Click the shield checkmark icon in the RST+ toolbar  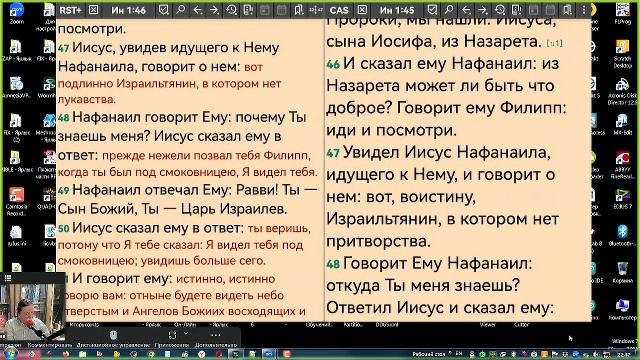coord(164,10)
